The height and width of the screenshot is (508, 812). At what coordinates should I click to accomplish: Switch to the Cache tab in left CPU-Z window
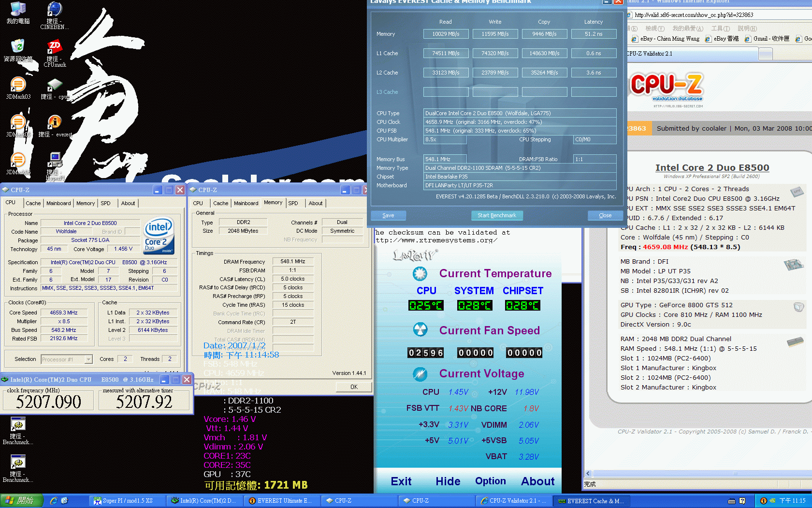coord(33,203)
